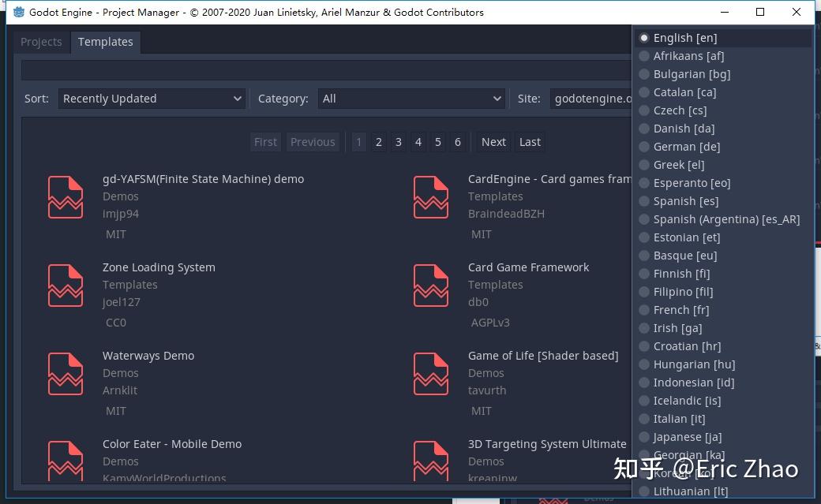The width and height of the screenshot is (821, 504).
Task: Click the Color Eater - Mobile Demo icon
Action: point(66,462)
